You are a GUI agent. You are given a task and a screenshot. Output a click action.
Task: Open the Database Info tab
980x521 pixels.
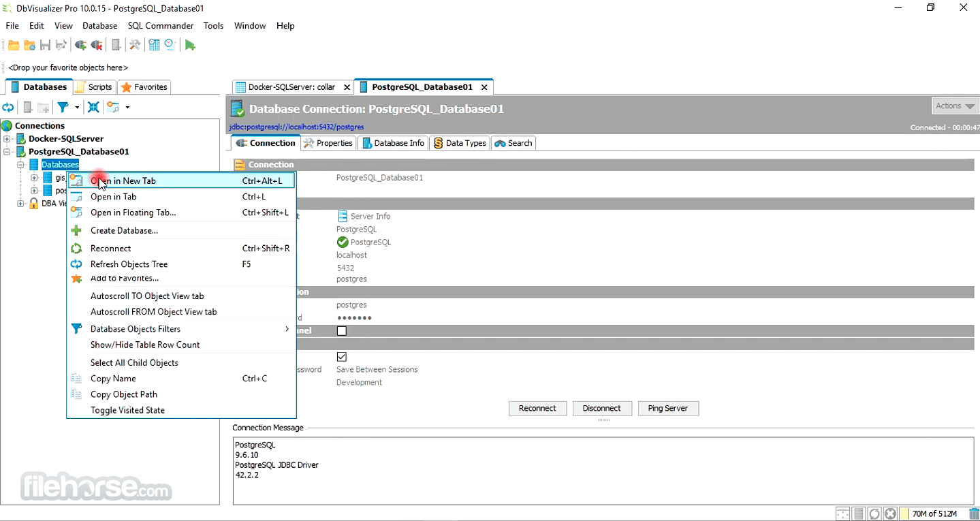pyautogui.click(x=393, y=143)
